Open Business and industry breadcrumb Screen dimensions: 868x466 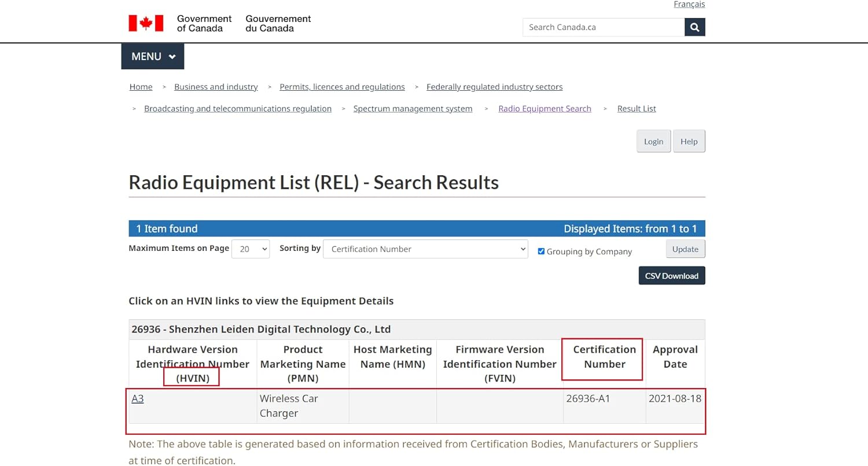tap(216, 87)
